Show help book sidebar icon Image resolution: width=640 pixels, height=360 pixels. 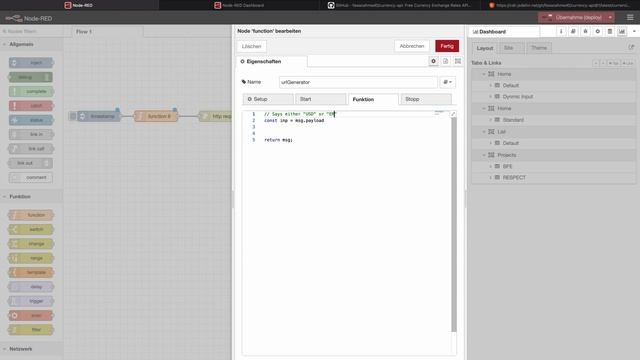pyautogui.click(x=573, y=31)
